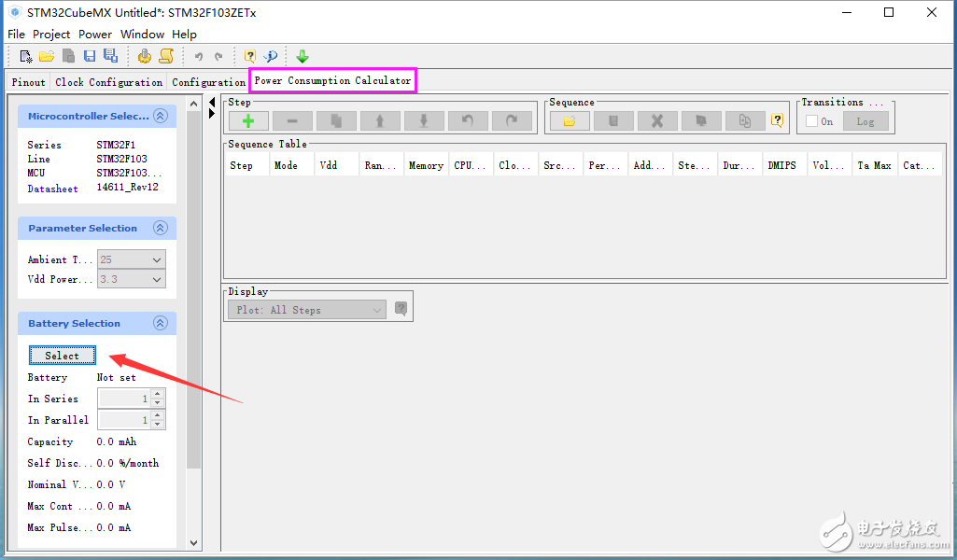Click the left panel scrollbar down arrow

point(193,543)
